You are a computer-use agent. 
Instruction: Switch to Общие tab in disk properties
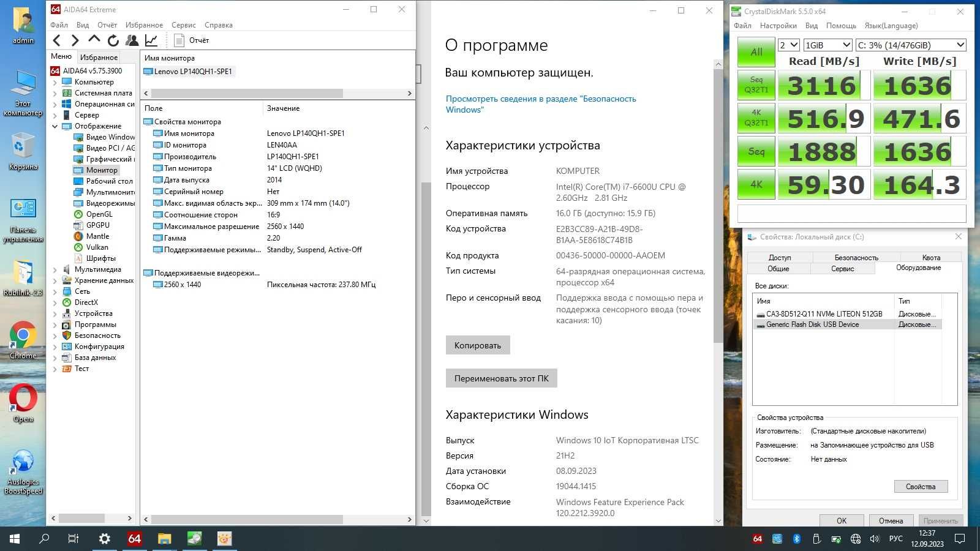click(x=778, y=268)
